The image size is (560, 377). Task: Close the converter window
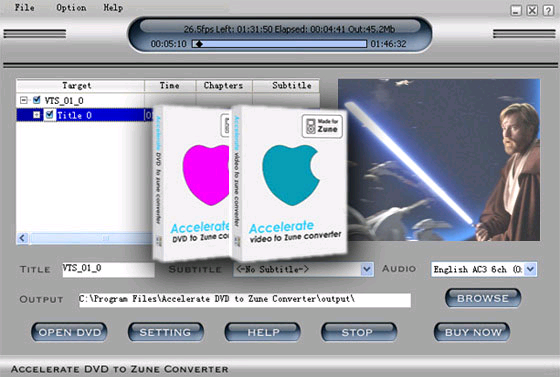tap(532, 11)
